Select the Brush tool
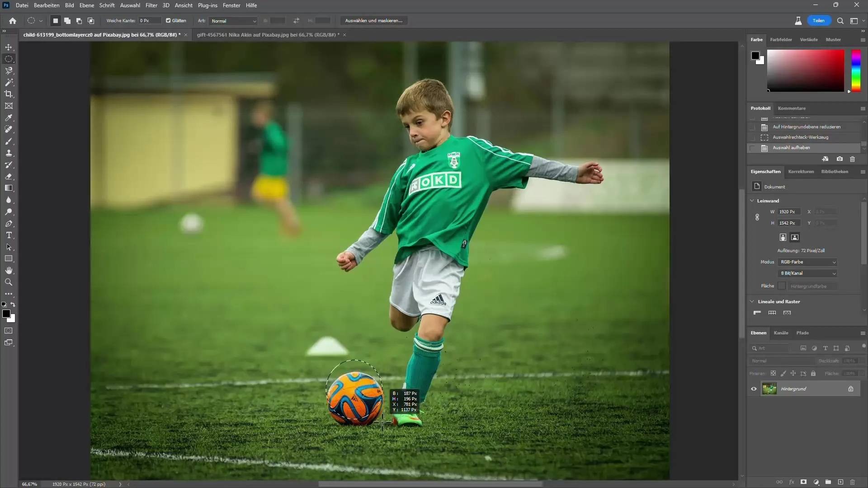 (x=9, y=141)
